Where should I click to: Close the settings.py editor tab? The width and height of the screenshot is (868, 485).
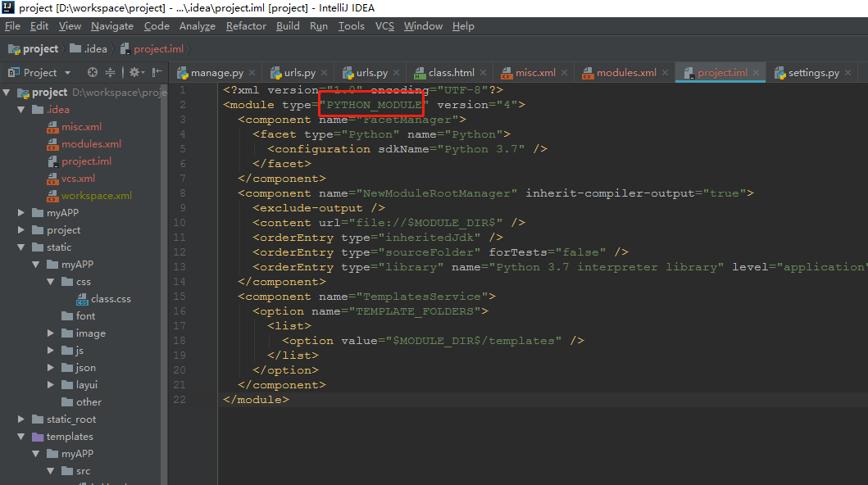[848, 72]
